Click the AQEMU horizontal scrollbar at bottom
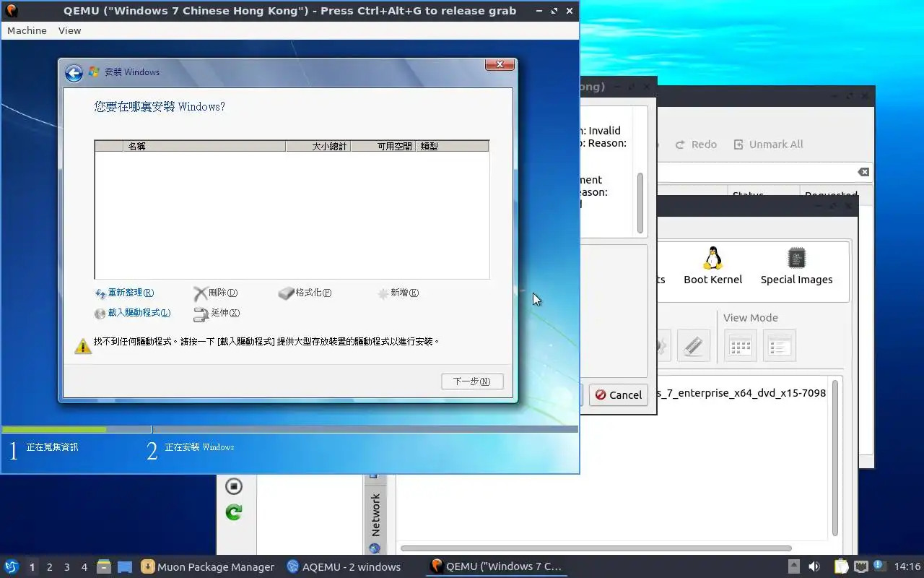 tap(596, 548)
